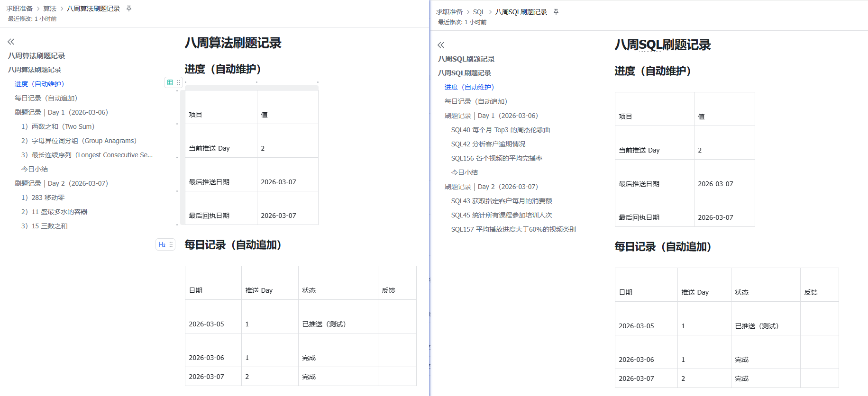Click the drag handle beside the table icon
This screenshot has width=868, height=396.
(x=179, y=82)
